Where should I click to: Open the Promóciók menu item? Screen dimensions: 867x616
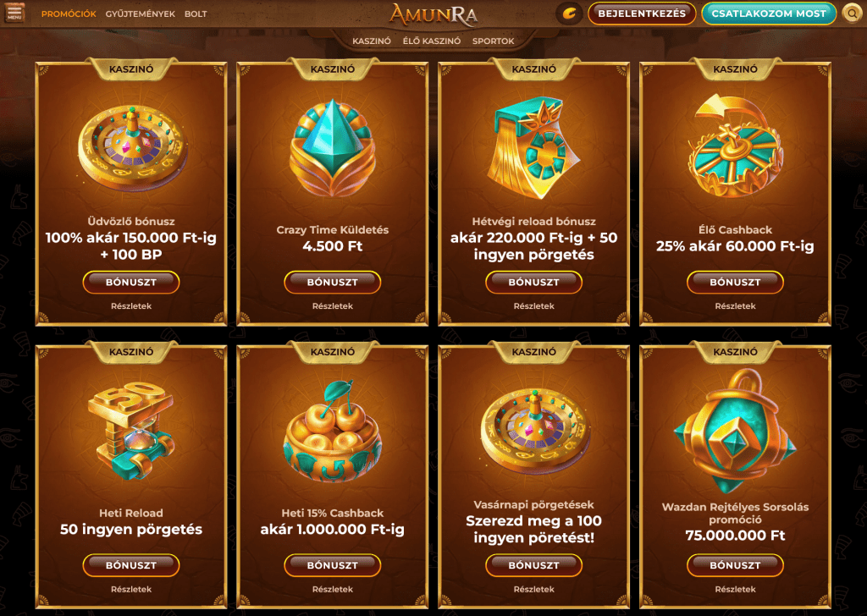tap(69, 14)
